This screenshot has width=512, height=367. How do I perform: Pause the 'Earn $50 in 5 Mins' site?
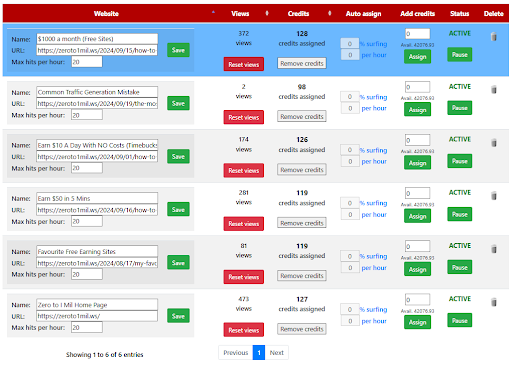(x=459, y=214)
